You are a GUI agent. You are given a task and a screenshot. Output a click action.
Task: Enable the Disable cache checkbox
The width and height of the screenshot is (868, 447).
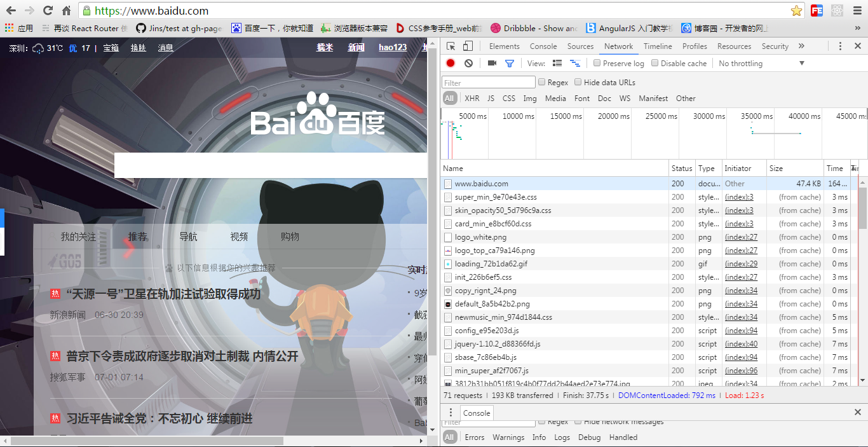[654, 64]
